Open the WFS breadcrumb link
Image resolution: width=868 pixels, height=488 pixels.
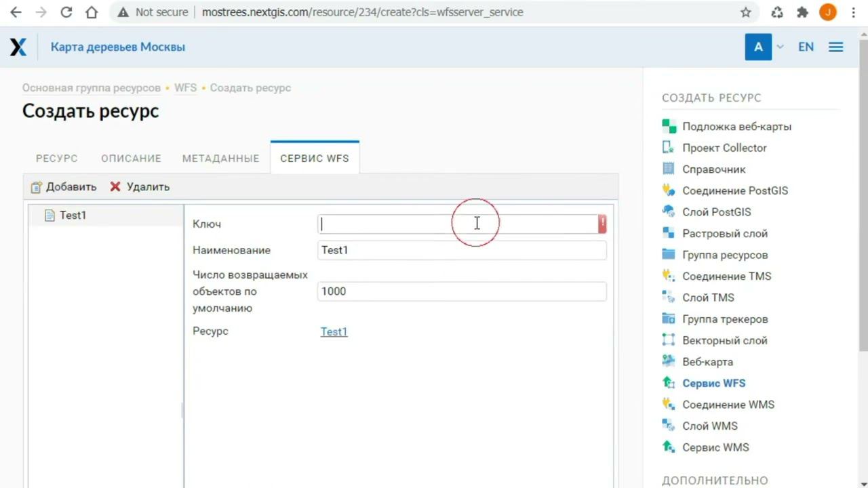[x=185, y=88]
